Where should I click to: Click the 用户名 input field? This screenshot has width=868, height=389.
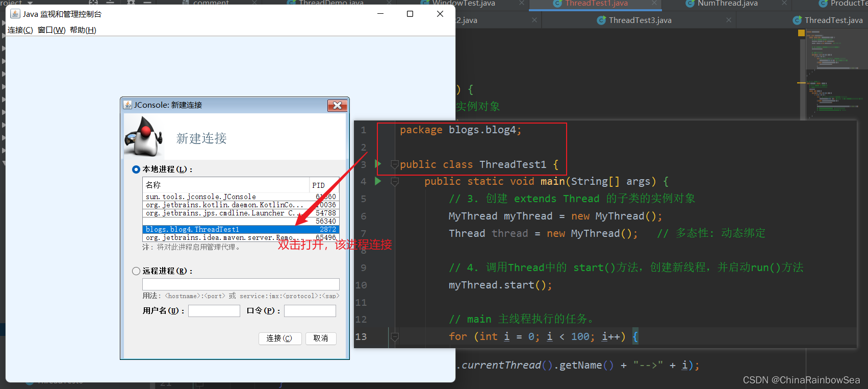pyautogui.click(x=214, y=311)
